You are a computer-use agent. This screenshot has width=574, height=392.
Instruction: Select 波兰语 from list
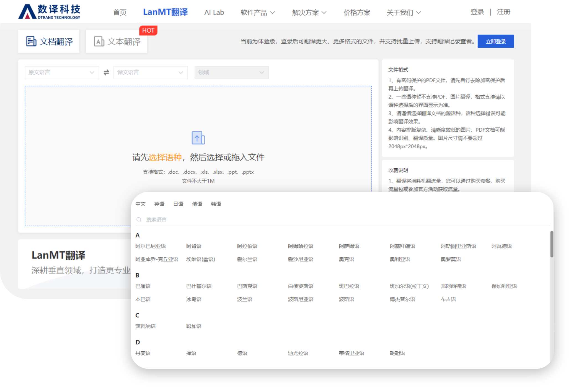(x=245, y=299)
